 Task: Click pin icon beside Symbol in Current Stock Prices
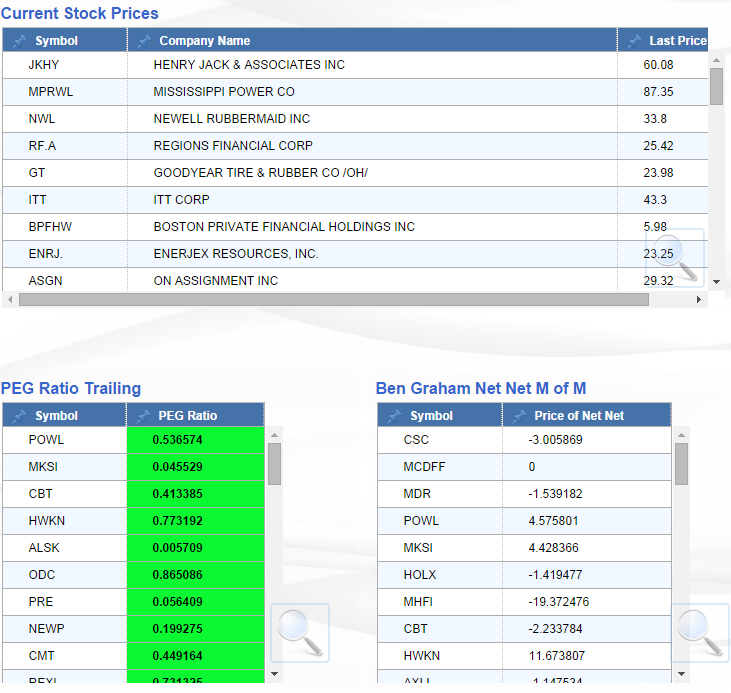[20, 41]
